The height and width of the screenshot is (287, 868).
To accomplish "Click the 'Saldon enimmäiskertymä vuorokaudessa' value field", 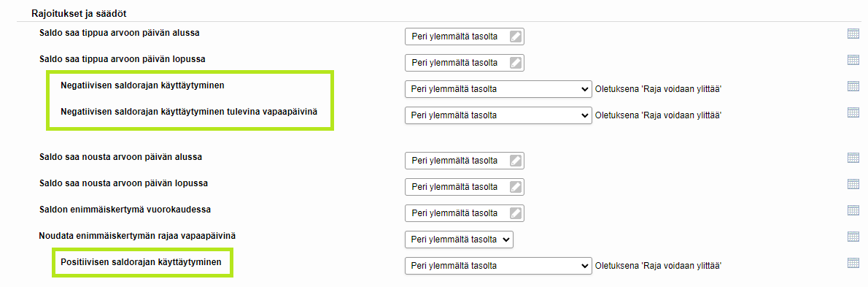I will click(465, 213).
